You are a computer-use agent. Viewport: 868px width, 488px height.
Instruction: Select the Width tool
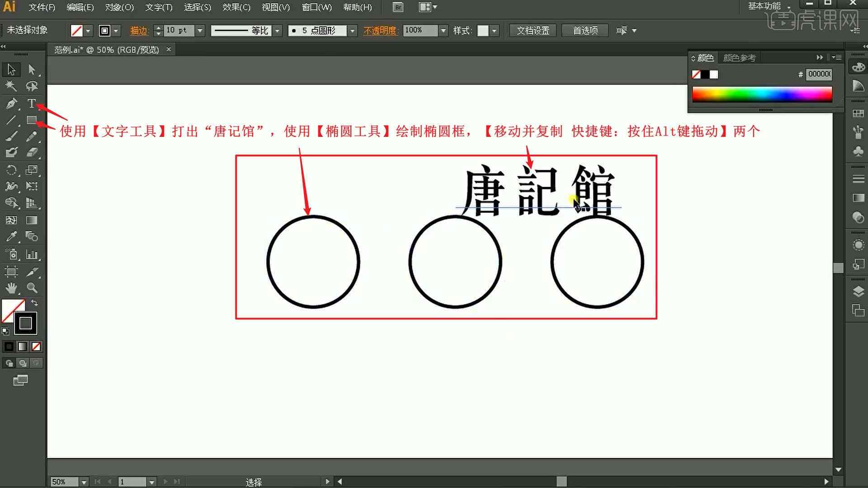[x=11, y=186]
